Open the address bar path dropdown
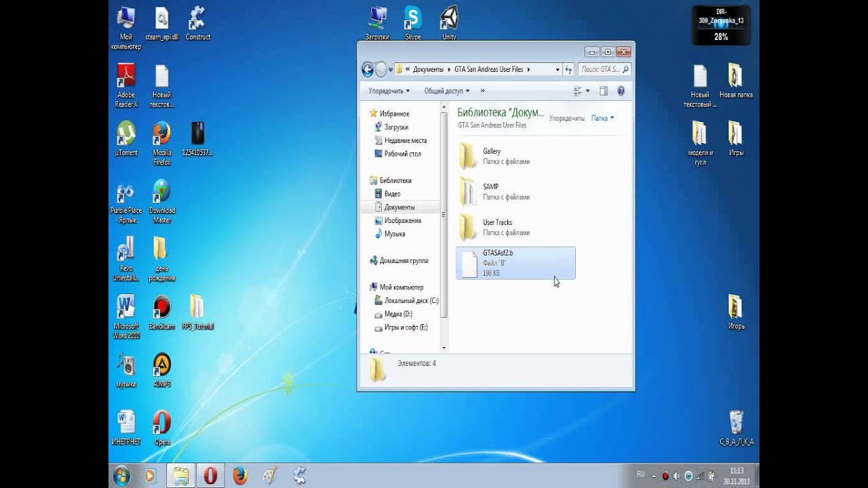 click(x=557, y=69)
